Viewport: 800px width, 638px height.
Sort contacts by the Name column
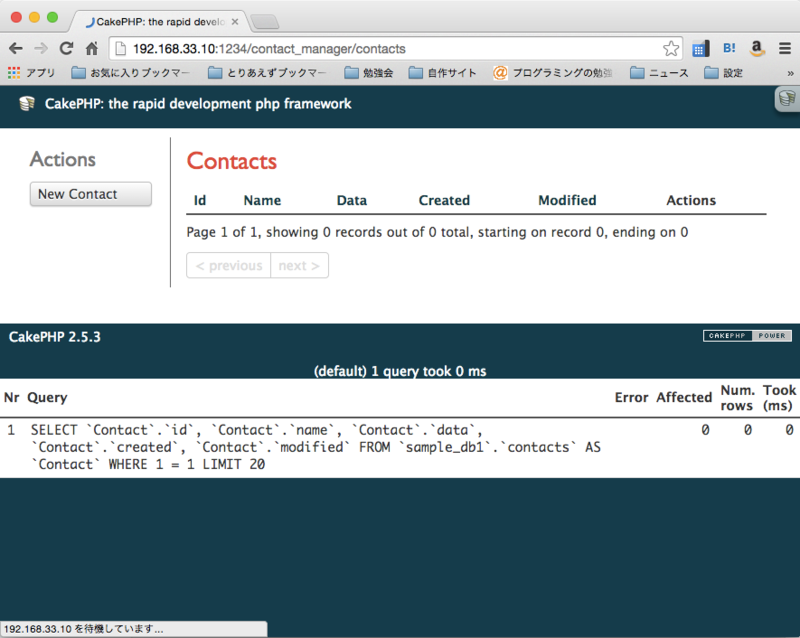(262, 200)
